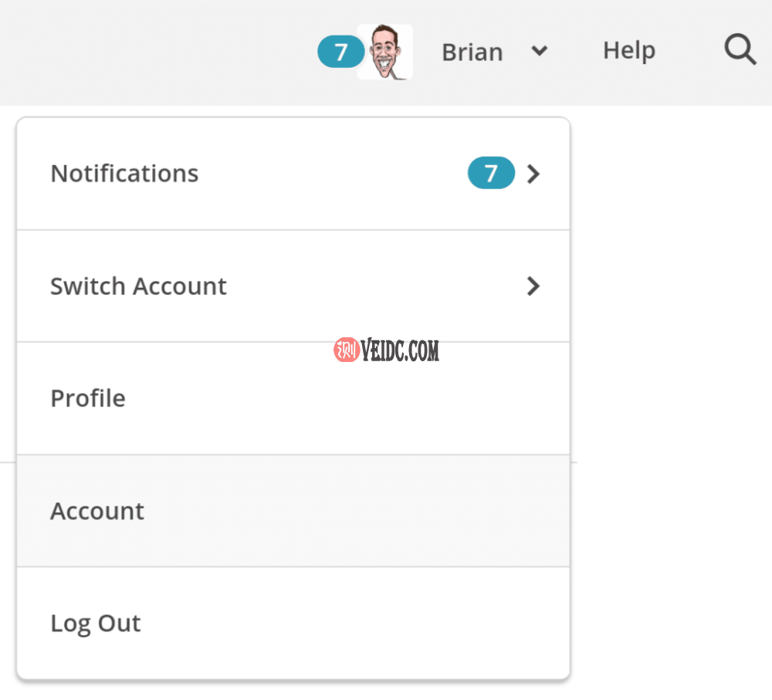Click empty gray header area left of the badge
The image size is (772, 700).
tap(154, 52)
